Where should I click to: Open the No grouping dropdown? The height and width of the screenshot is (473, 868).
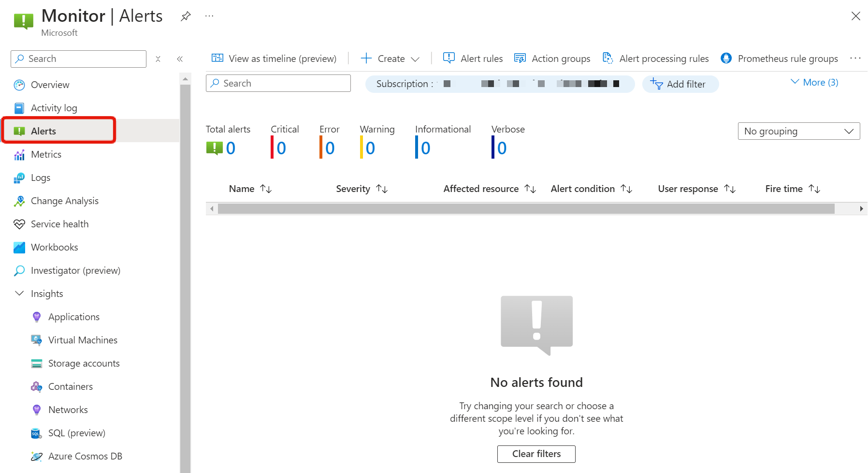799,131
